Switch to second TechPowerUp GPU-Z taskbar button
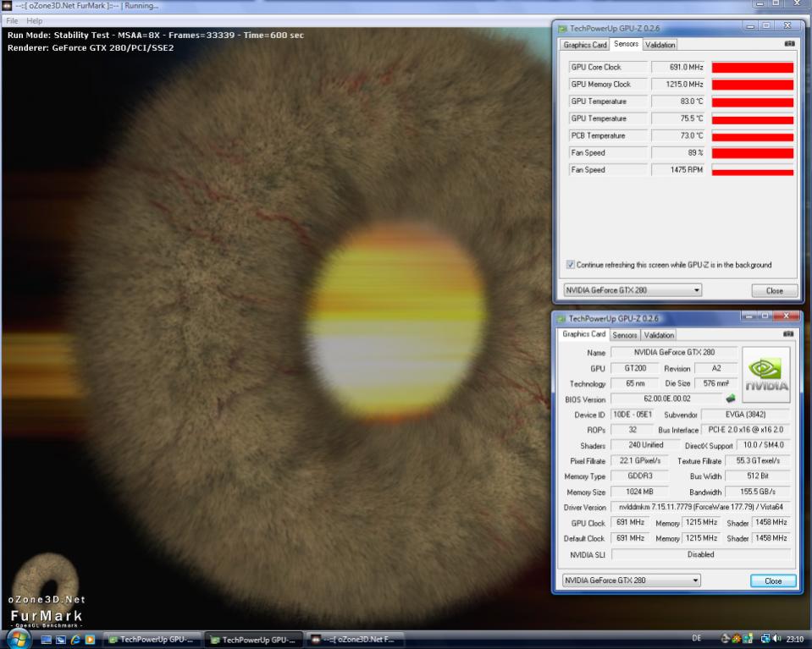 pos(252,640)
